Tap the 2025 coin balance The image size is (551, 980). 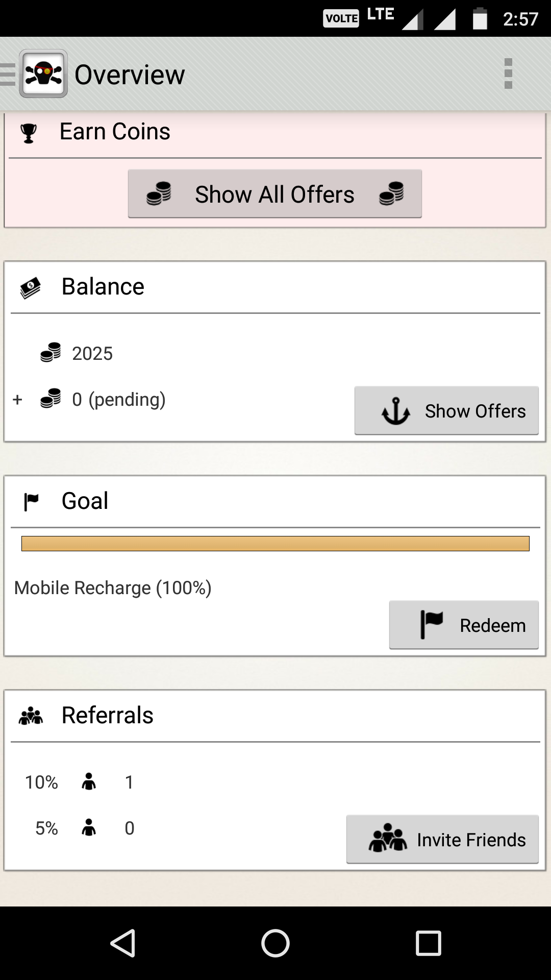92,353
